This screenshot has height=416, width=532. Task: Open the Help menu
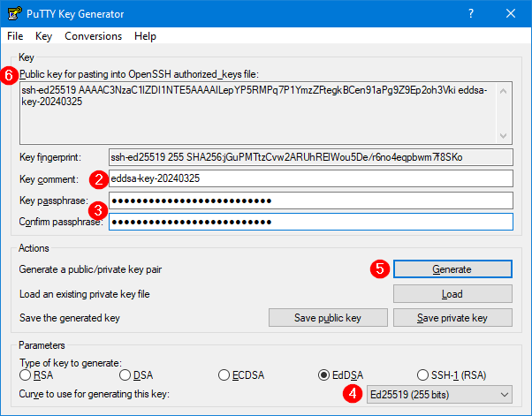pyautogui.click(x=145, y=36)
